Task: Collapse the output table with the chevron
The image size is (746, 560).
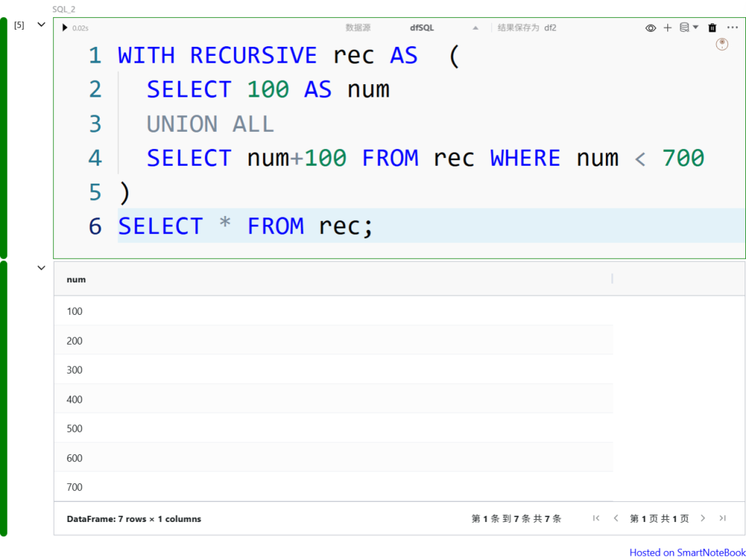Action: (41, 268)
